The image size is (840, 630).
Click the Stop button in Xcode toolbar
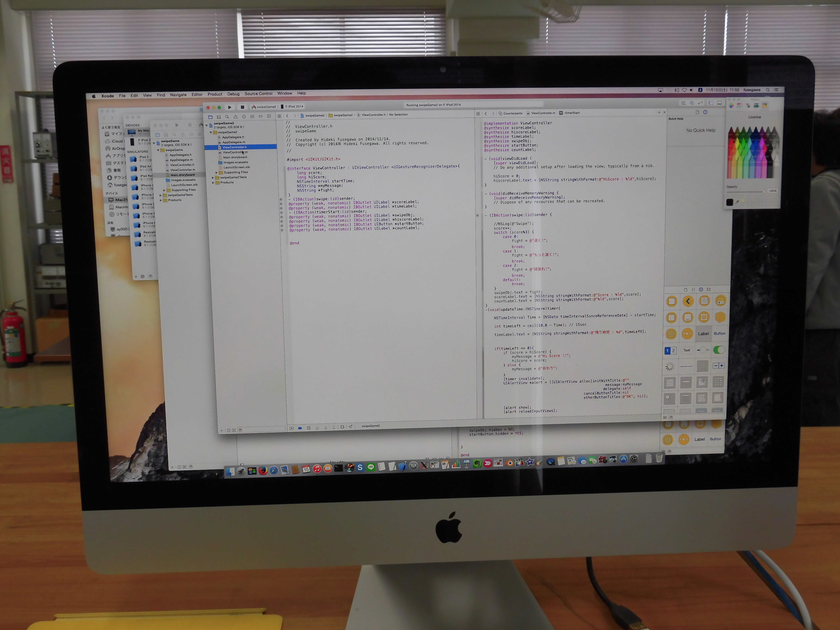point(242,107)
